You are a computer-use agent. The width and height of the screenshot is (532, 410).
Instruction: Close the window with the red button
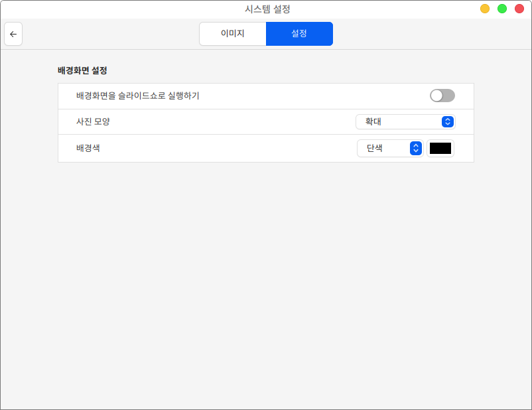click(x=519, y=9)
